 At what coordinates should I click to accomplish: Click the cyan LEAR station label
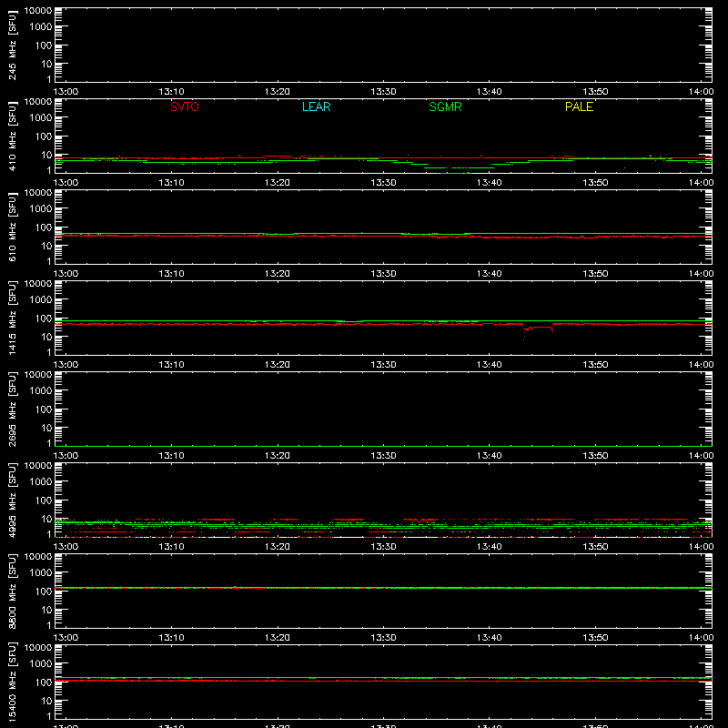pyautogui.click(x=316, y=106)
